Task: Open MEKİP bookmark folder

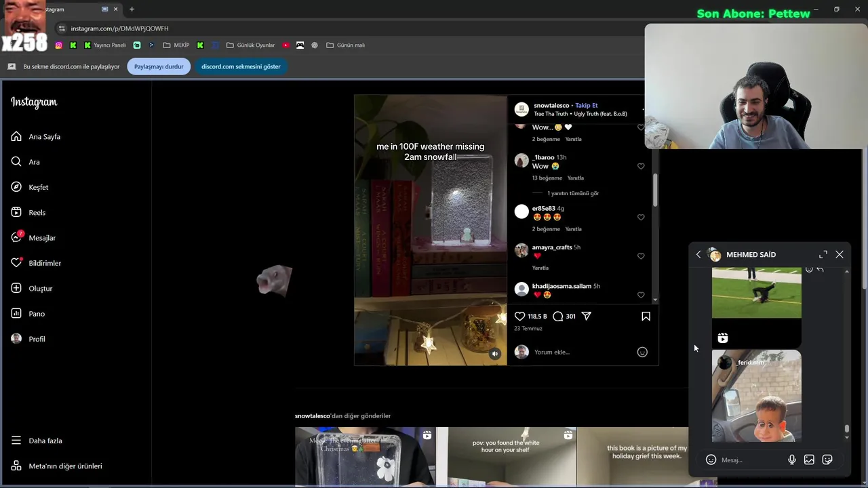Action: (x=176, y=45)
